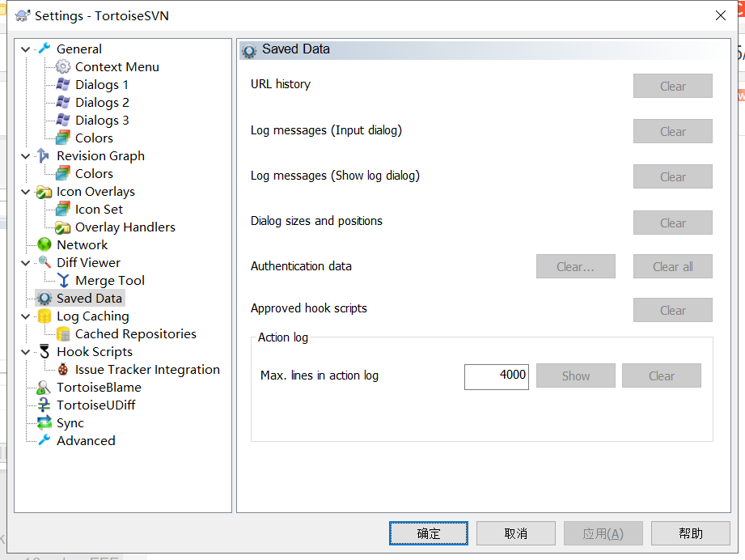Viewport: 745px width, 560px height.
Task: Open Issue Tracker Integration page
Action: click(x=147, y=369)
